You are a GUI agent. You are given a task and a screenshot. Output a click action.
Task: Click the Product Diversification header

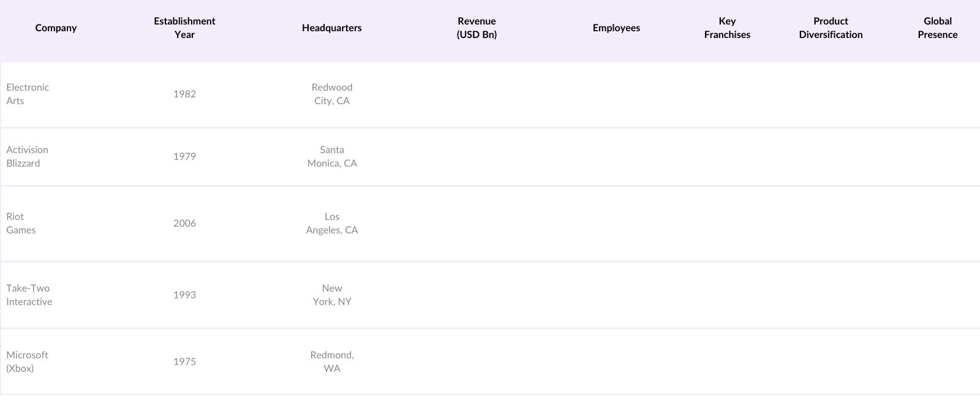(x=831, y=28)
